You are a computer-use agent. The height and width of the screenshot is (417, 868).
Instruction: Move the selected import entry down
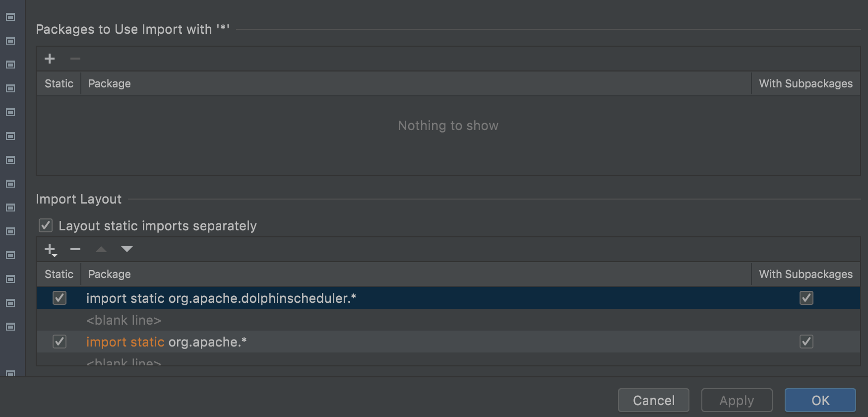tap(127, 249)
